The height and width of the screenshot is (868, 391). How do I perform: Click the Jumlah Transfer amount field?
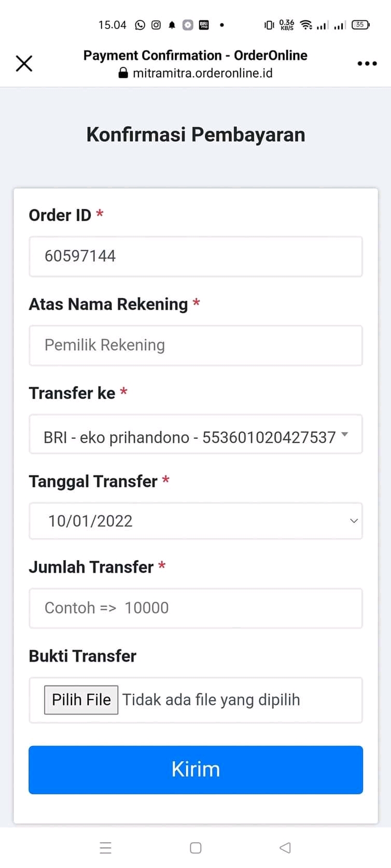coord(195,608)
